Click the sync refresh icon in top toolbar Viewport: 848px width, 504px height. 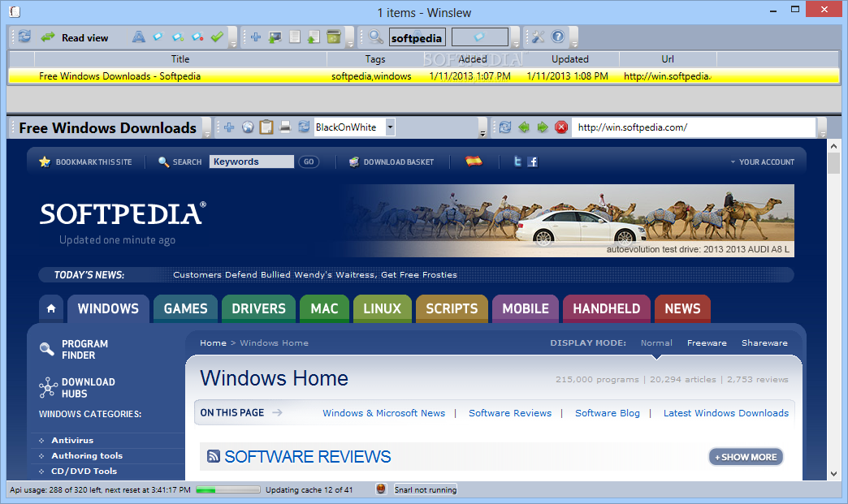tap(24, 37)
